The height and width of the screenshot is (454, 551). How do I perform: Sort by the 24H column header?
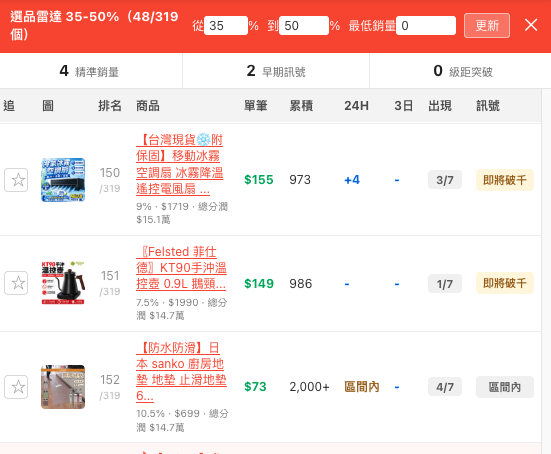[x=356, y=105]
